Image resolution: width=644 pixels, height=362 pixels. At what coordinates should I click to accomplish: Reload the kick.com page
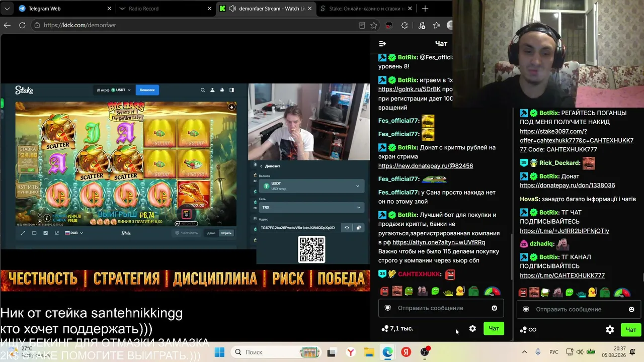pos(22,25)
